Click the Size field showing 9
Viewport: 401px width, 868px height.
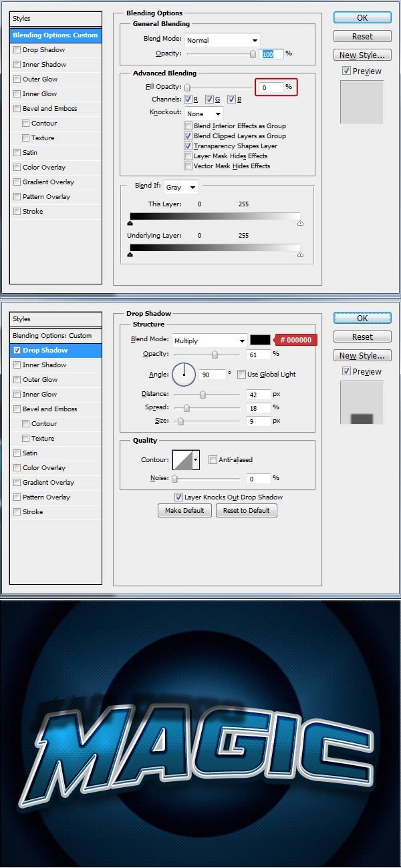259,421
